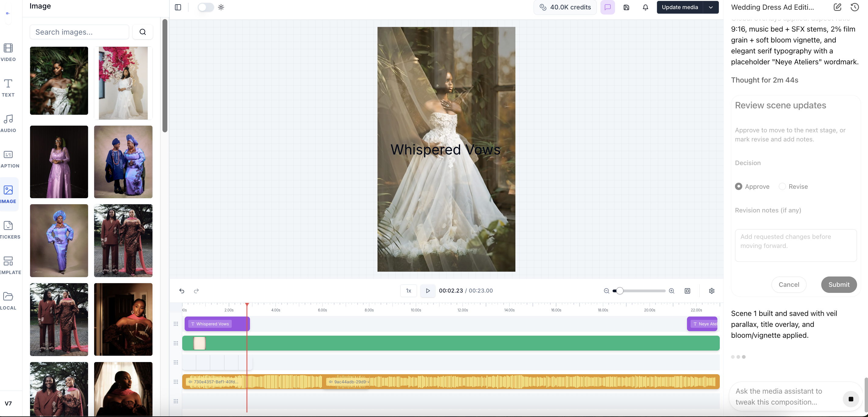Adjust the timeline zoom slider
The width and height of the screenshot is (868, 417).
coord(619,291)
